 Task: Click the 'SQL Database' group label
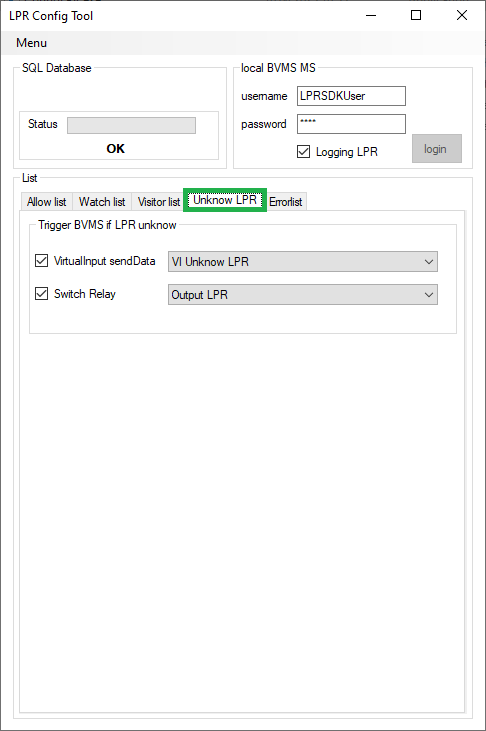click(x=56, y=68)
